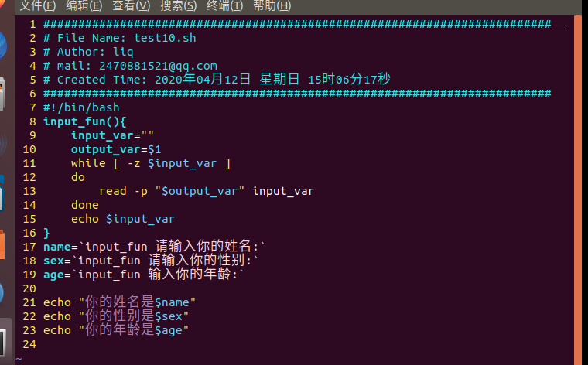Image resolution: width=588 pixels, height=365 pixels.
Task: Open the 帮助(H) menu
Action: [272, 6]
